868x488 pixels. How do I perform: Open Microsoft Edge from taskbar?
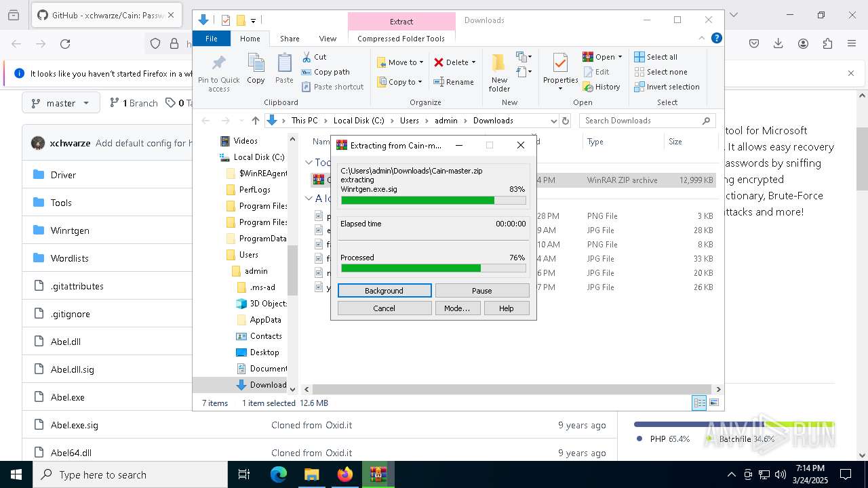tap(279, 474)
